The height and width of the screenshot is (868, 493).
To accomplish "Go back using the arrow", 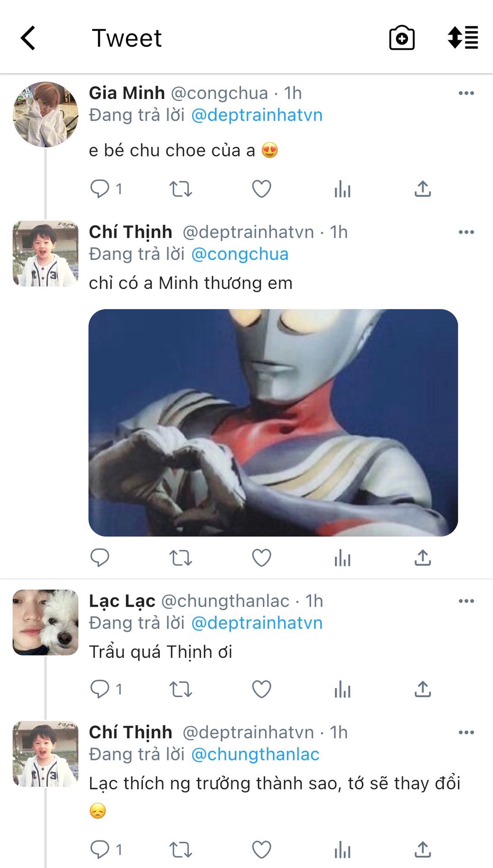I will (28, 38).
